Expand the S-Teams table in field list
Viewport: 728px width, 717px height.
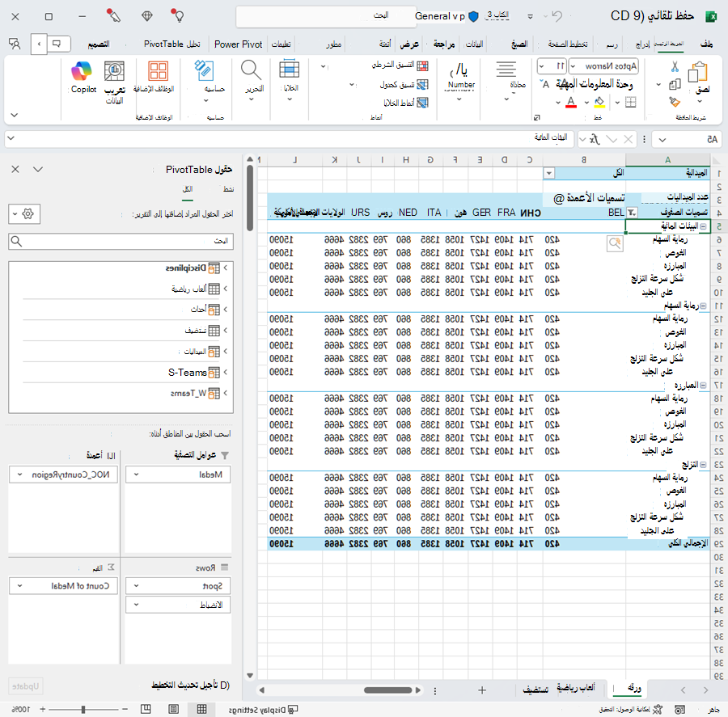[225, 372]
